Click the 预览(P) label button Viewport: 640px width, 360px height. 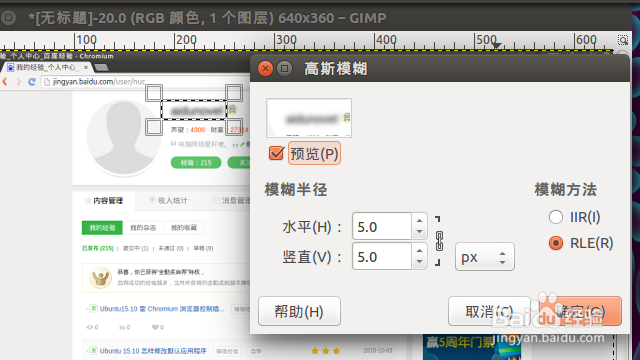[314, 153]
